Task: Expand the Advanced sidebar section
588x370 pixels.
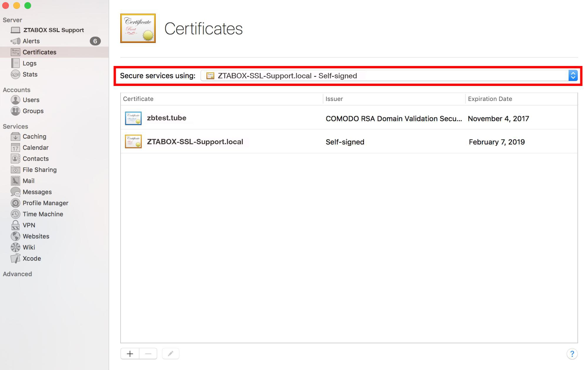Action: coord(17,274)
